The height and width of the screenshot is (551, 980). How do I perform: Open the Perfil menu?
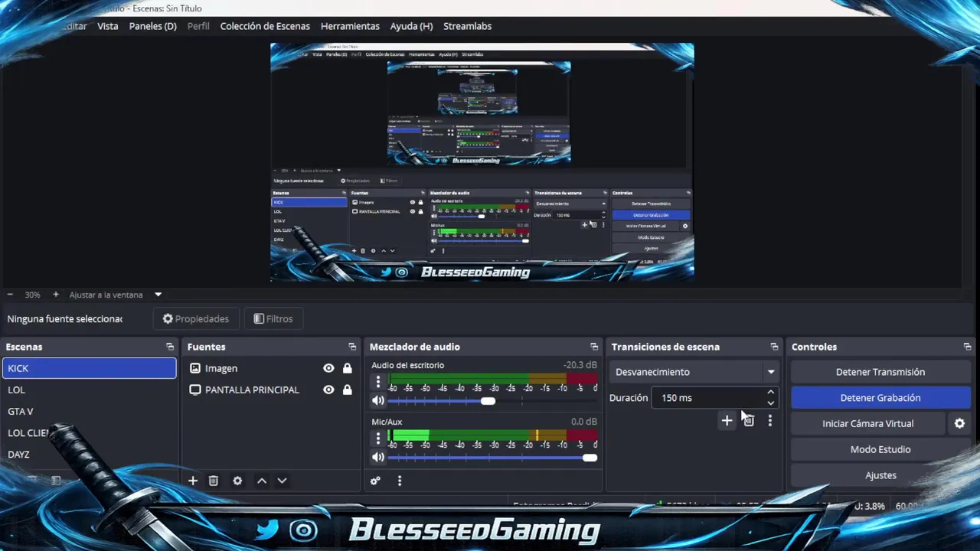pos(198,26)
